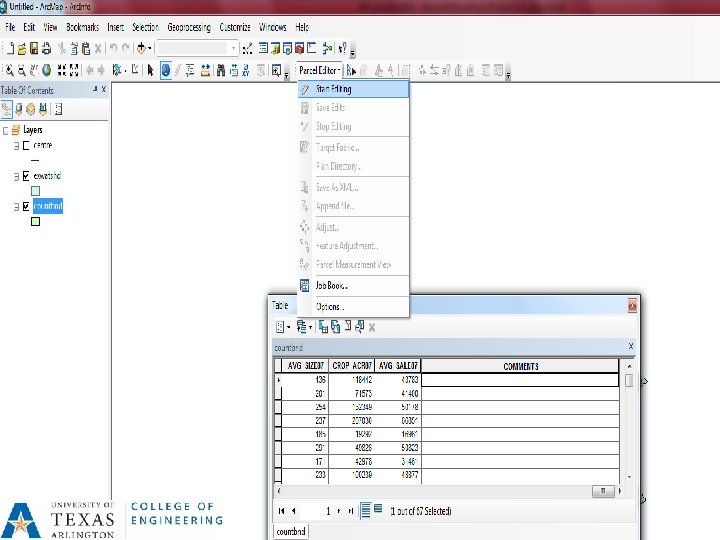The image size is (720, 540).
Task: Select the countbnd layer name in TOC
Action: tap(48, 206)
